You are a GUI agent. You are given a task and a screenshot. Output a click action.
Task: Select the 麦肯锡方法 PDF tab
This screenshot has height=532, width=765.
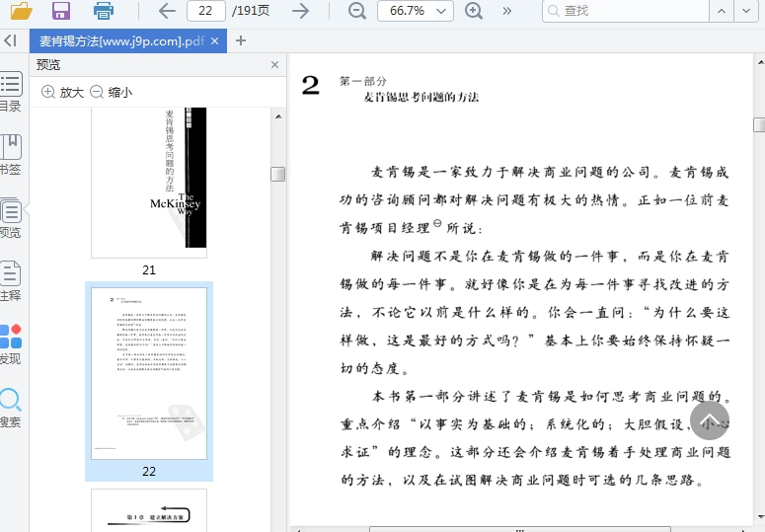click(122, 40)
